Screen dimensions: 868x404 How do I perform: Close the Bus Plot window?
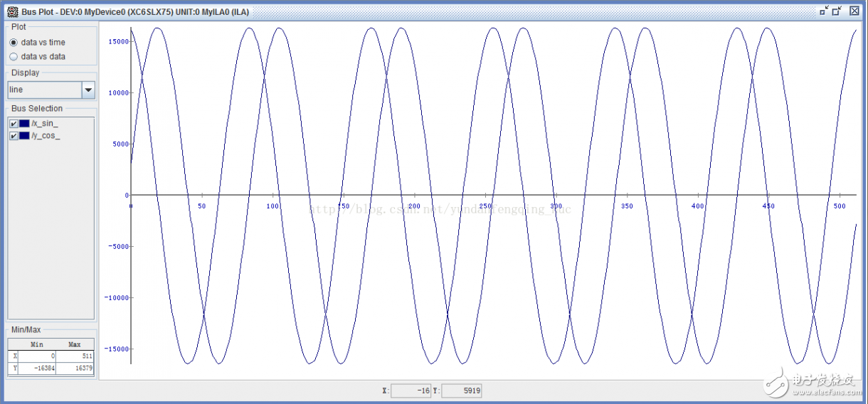point(854,11)
